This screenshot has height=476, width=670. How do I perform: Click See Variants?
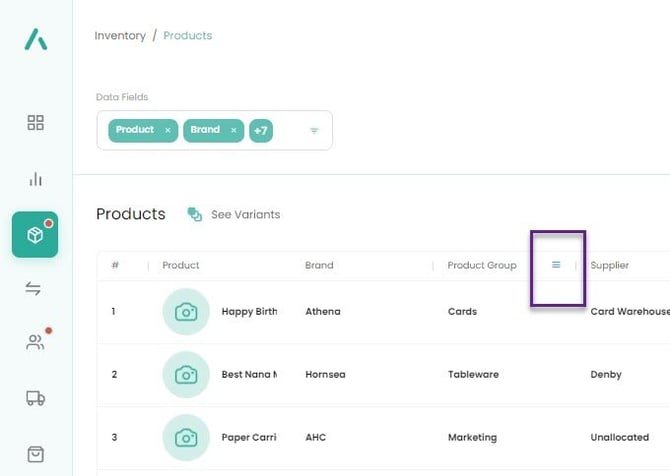(245, 214)
